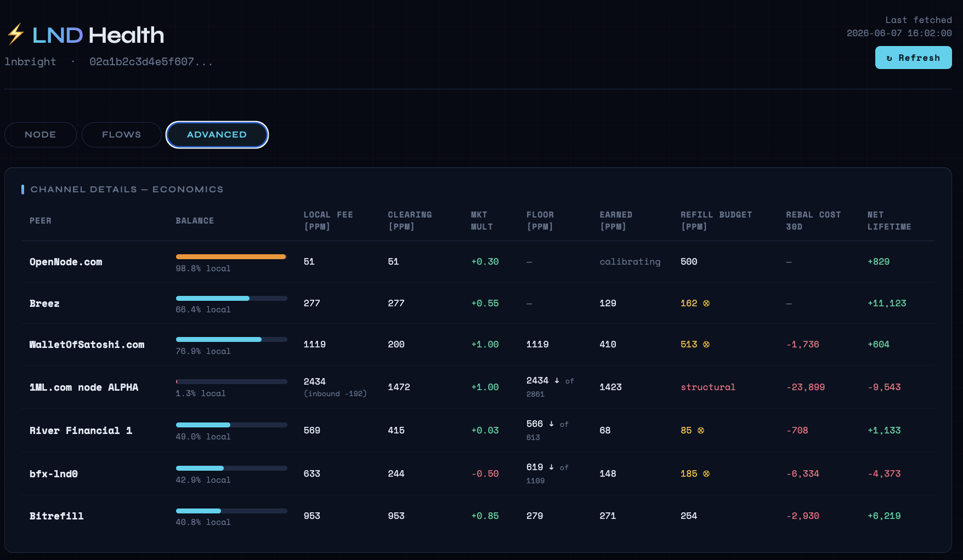Click the REFILL BUDGET [PPM] column header
963x560 pixels.
pyautogui.click(x=716, y=221)
